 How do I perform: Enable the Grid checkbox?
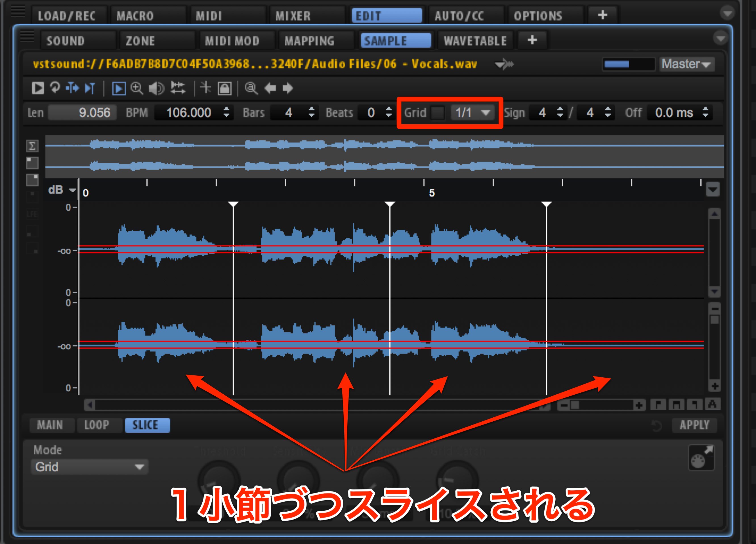point(438,113)
